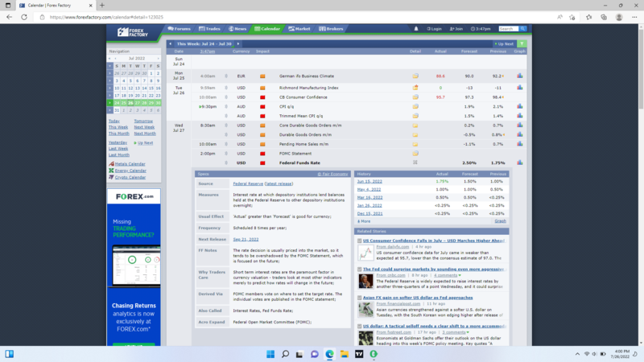Refresh the browser page
The image size is (644, 362).
(24, 17)
